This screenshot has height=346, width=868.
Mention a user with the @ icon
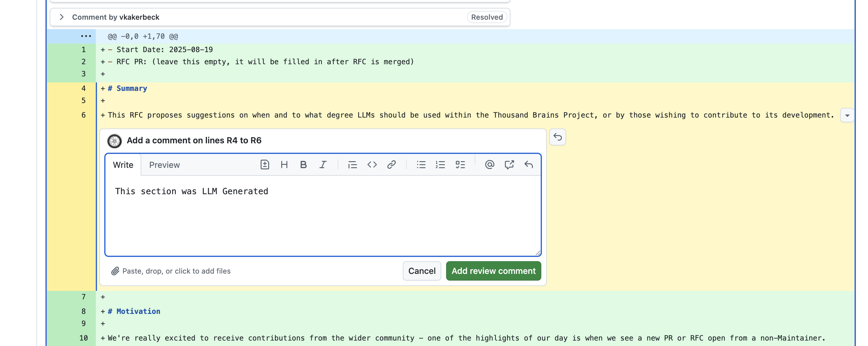[x=489, y=165]
